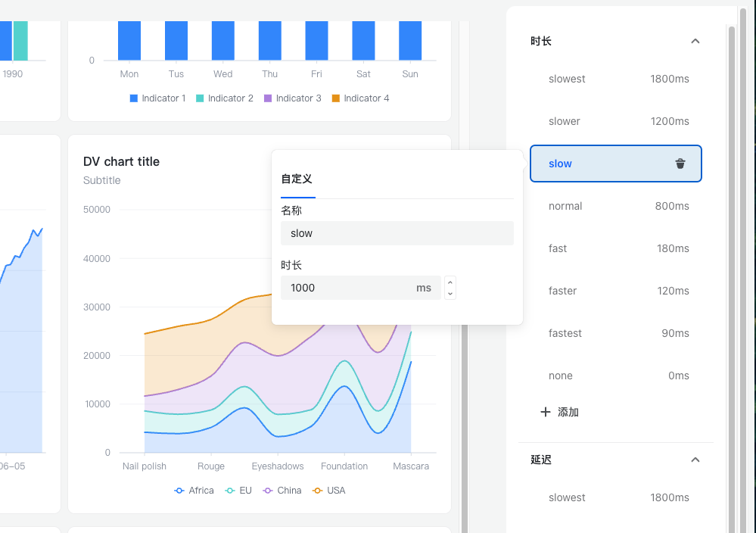Collapse the 延迟 section chevron
This screenshot has width=756, height=533.
(x=695, y=460)
